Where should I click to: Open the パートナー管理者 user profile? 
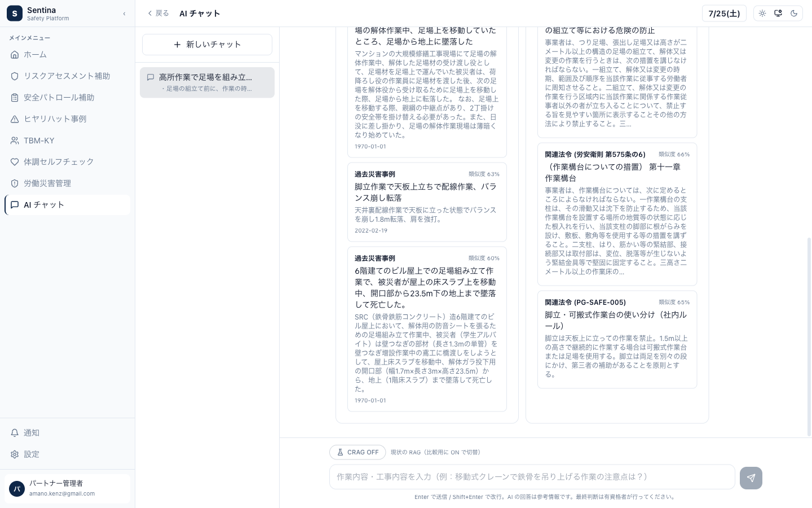[x=67, y=488]
